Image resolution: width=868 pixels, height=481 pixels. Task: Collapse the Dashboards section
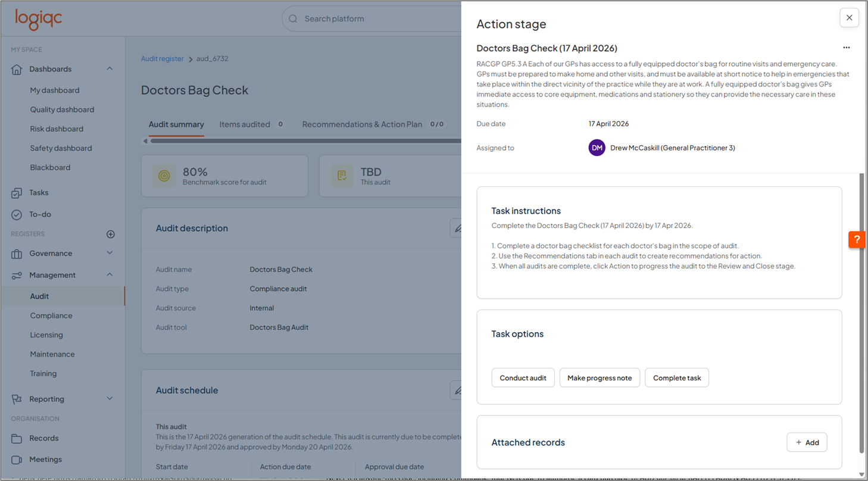(x=109, y=68)
